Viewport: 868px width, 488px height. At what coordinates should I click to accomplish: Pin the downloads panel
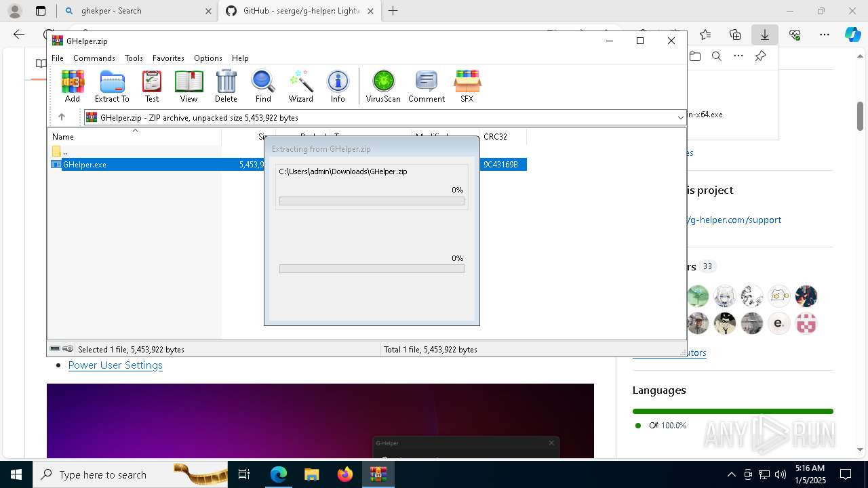point(760,56)
